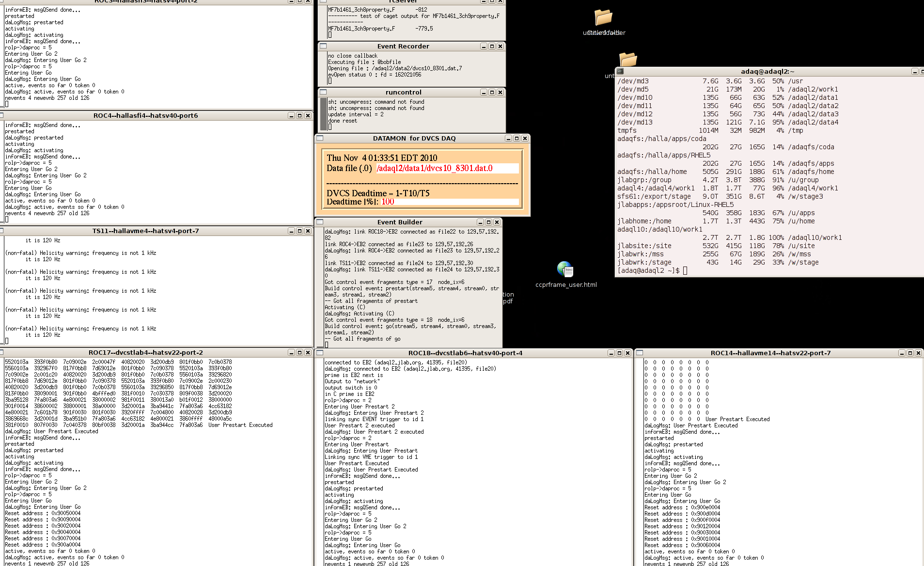Minimize the Event Builder window
The width and height of the screenshot is (924, 566).
(480, 222)
